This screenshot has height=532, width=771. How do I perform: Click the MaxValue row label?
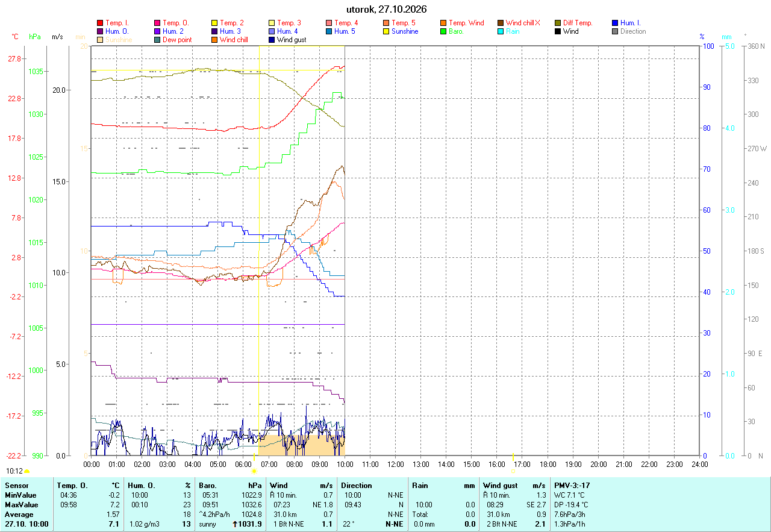tap(22, 505)
